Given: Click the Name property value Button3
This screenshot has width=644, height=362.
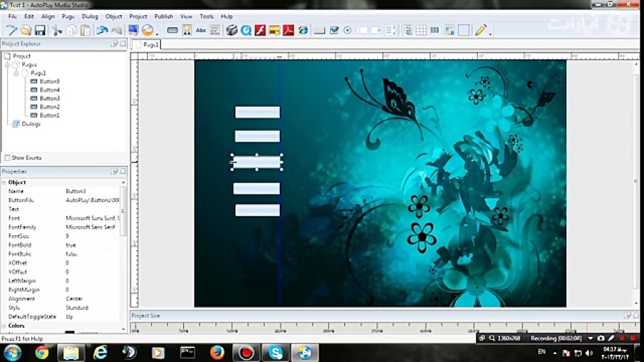Looking at the screenshot, I should click(x=76, y=191).
